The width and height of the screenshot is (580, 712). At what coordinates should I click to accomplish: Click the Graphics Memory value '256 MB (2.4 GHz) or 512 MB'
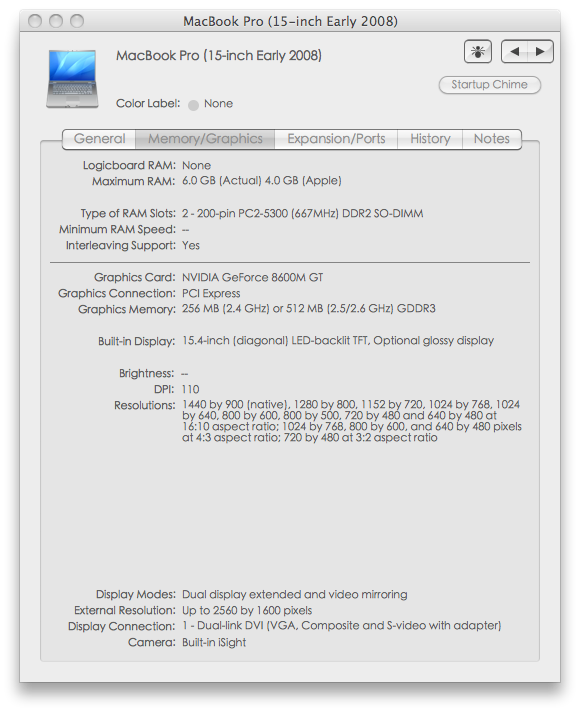pos(309,309)
